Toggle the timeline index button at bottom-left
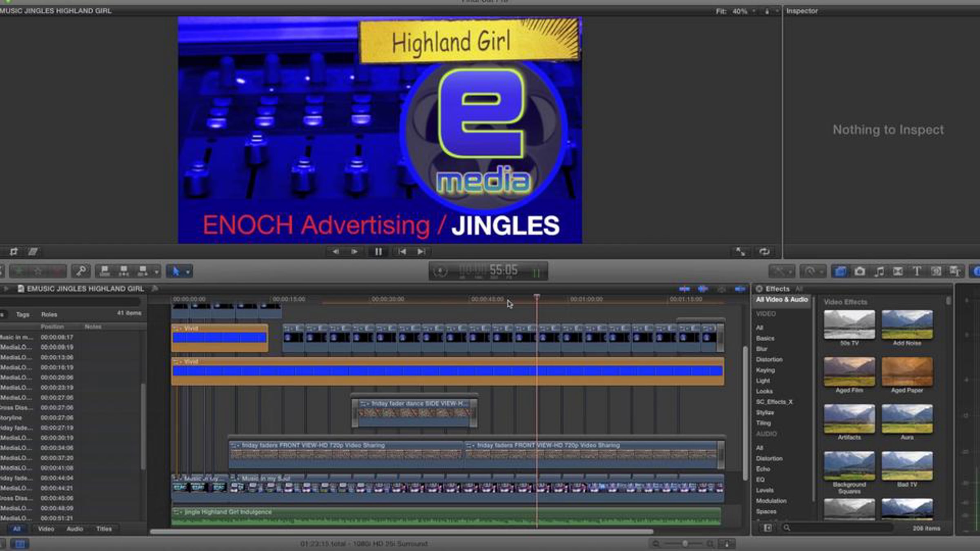 click(x=20, y=544)
